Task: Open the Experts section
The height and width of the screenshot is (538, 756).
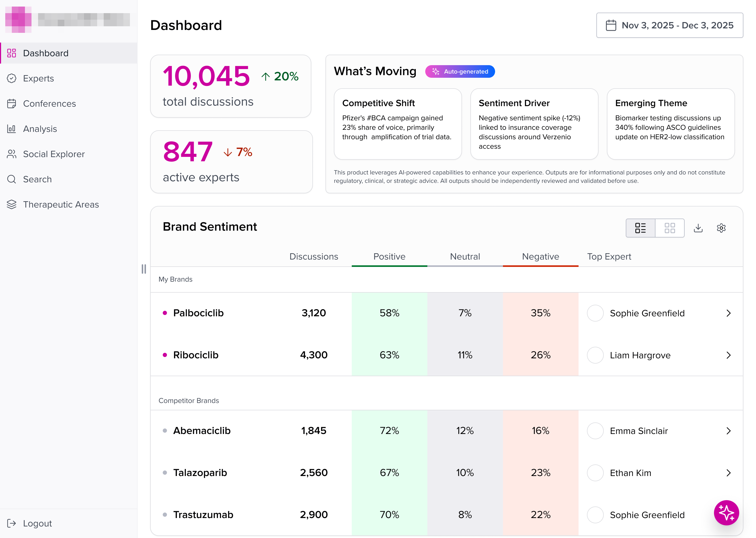Action: [69, 78]
